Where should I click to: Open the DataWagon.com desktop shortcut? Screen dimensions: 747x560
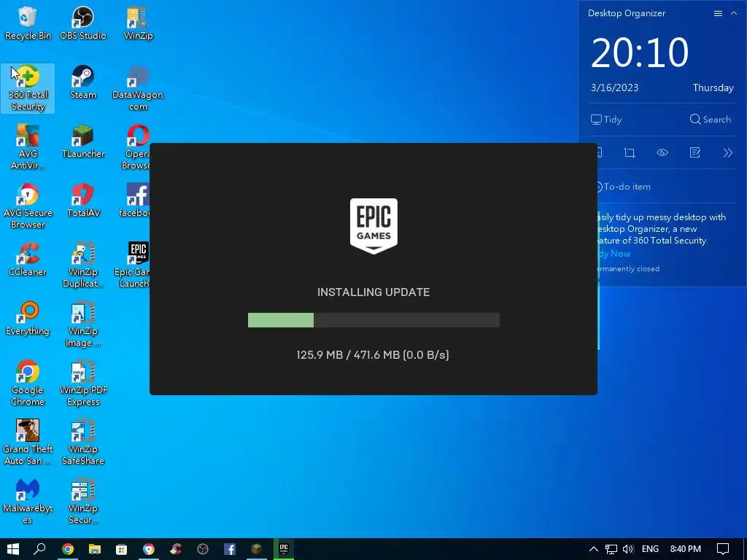coord(138,88)
